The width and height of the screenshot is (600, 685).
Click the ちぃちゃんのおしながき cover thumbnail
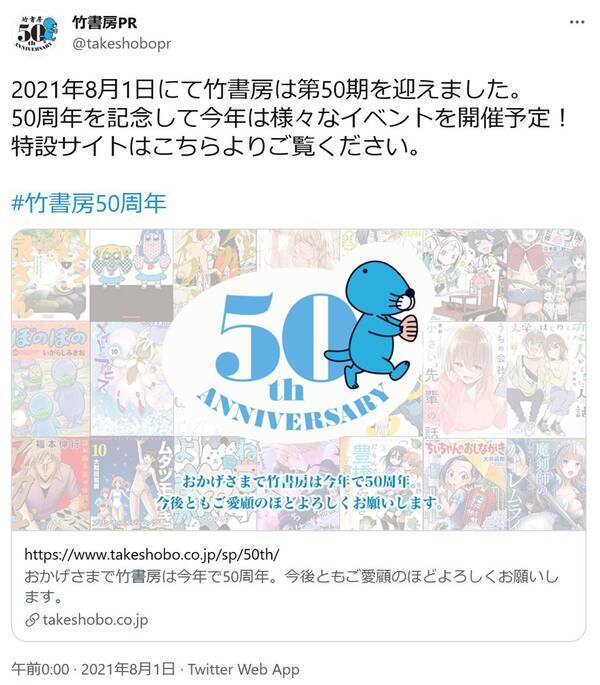(x=465, y=484)
